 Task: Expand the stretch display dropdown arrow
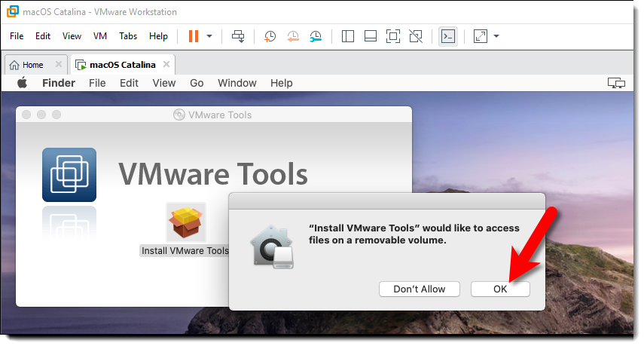pos(496,36)
